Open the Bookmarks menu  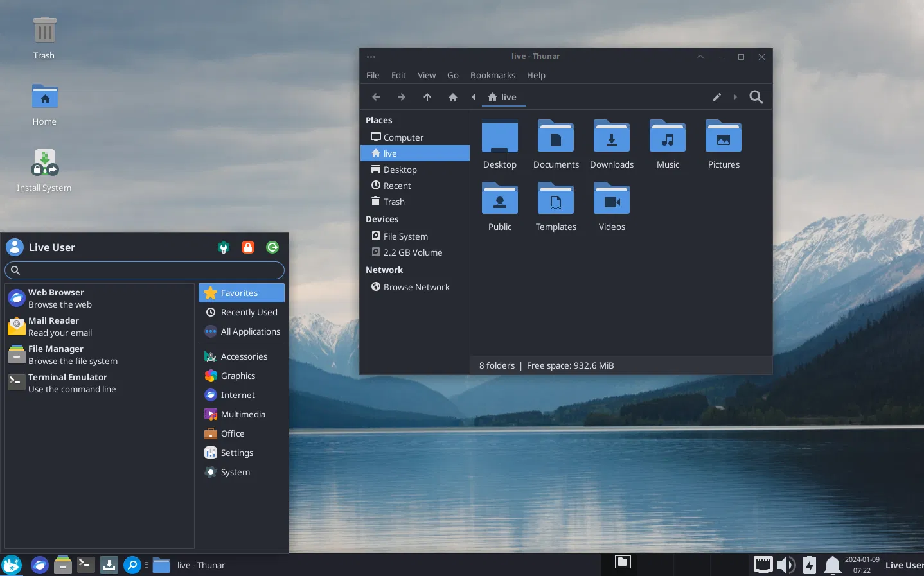click(492, 75)
